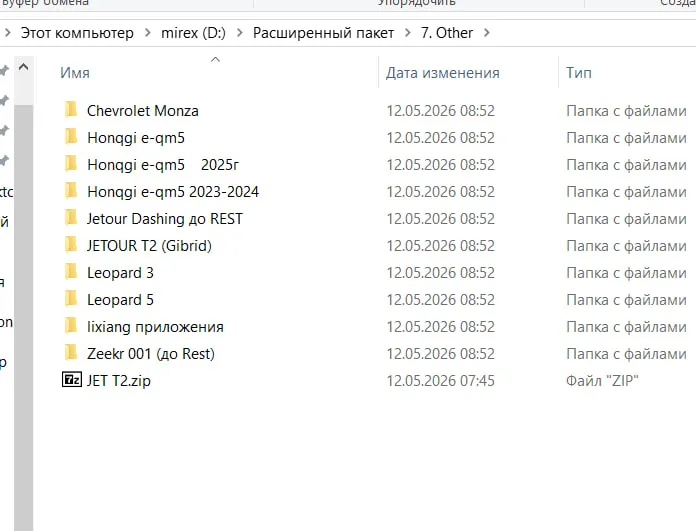Click the Leopard 5 folder icon
Screen dimensions: 696x531
click(x=71, y=299)
